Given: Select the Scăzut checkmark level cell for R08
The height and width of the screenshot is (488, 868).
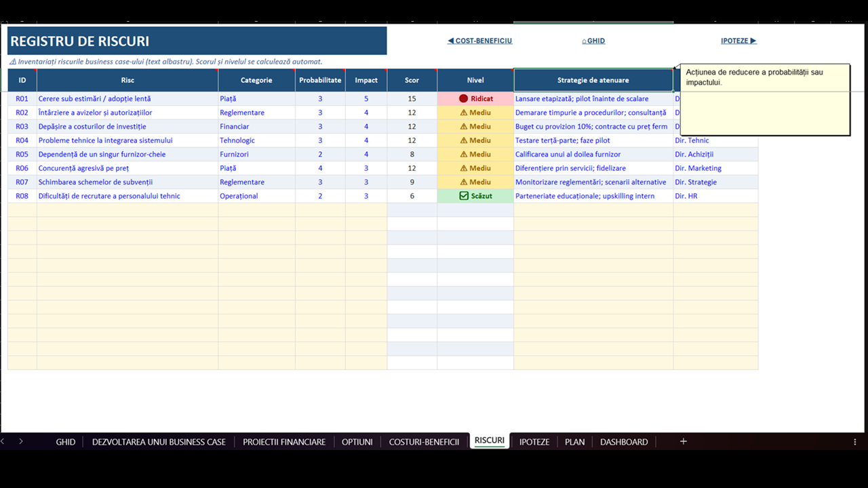Looking at the screenshot, I should tap(475, 196).
